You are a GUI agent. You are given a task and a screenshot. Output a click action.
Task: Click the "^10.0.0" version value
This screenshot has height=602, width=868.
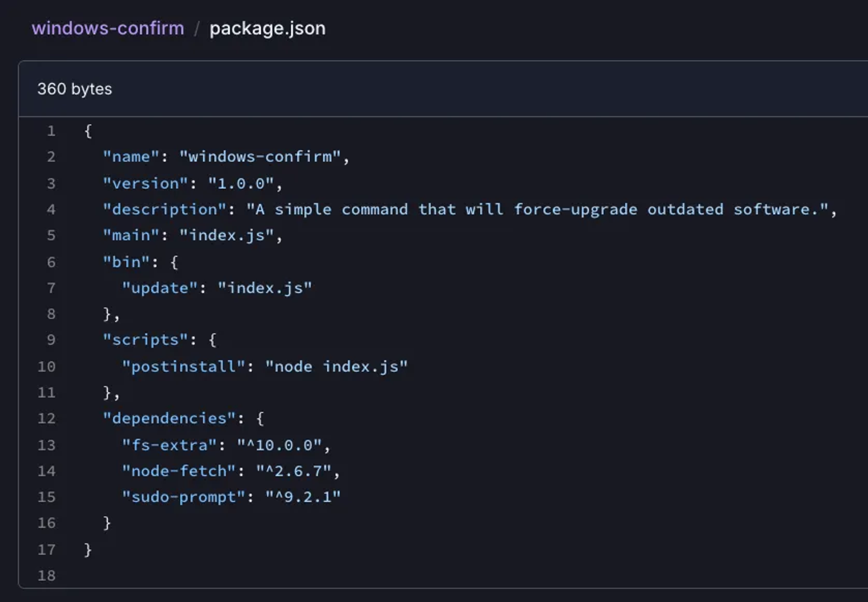(279, 445)
